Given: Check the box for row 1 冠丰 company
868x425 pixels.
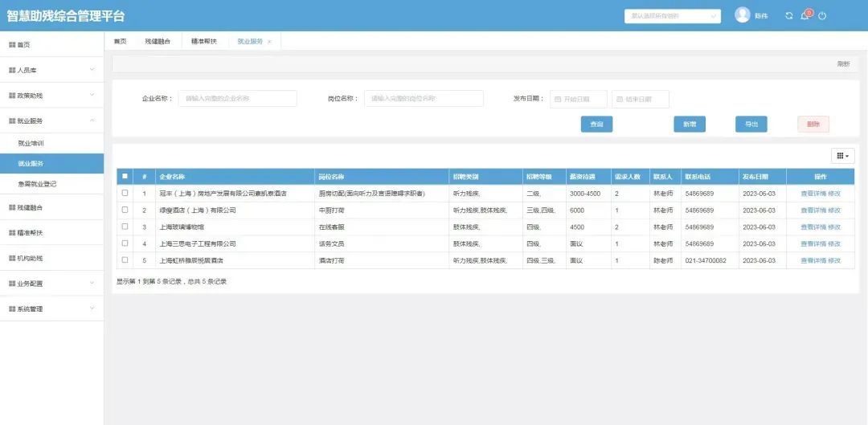Looking at the screenshot, I should point(125,193).
